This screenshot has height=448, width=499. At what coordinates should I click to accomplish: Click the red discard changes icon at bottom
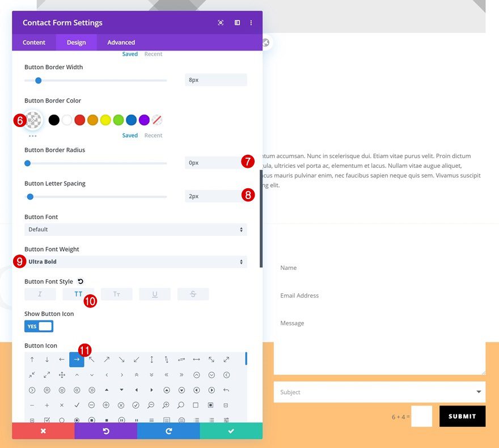pyautogui.click(x=43, y=431)
